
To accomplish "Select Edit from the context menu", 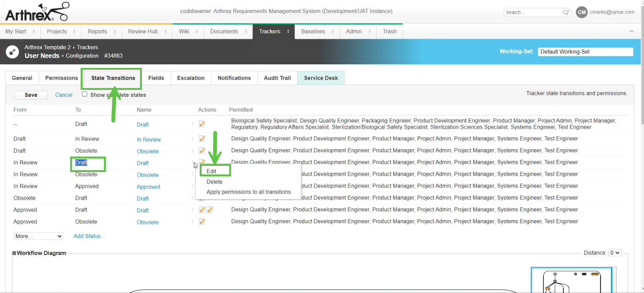I will point(211,171).
